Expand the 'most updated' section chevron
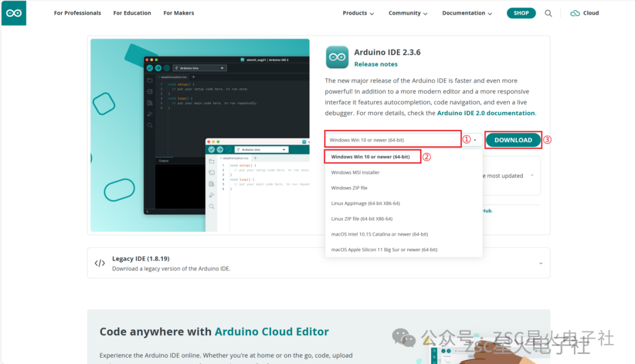The height and width of the screenshot is (364, 635). 532,175
